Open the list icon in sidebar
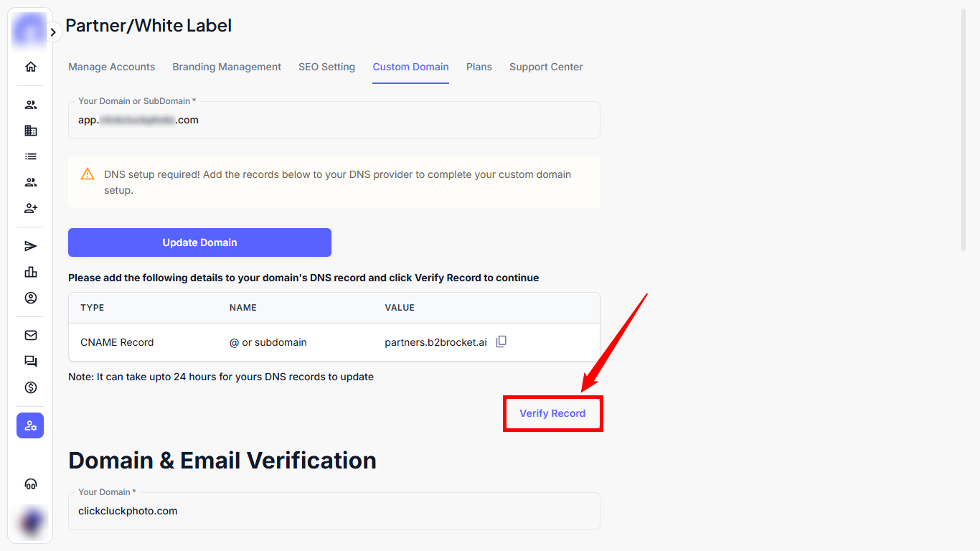Image resolution: width=980 pixels, height=551 pixels. tap(30, 156)
